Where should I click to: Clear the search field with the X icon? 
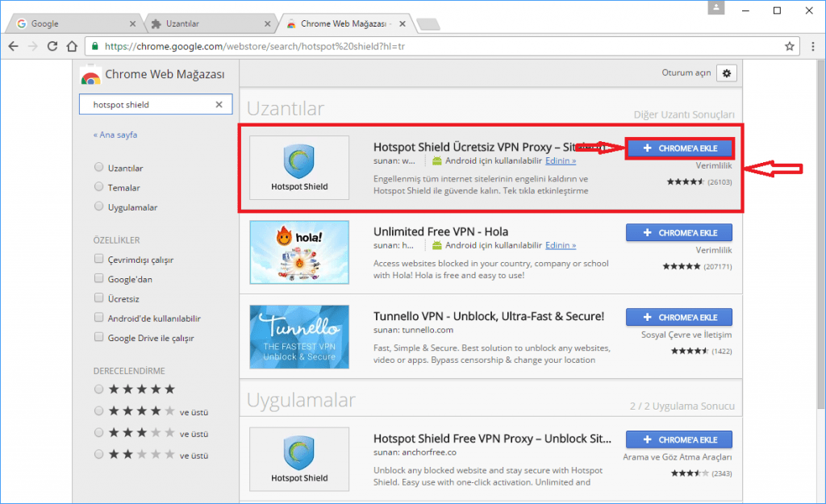click(x=219, y=104)
